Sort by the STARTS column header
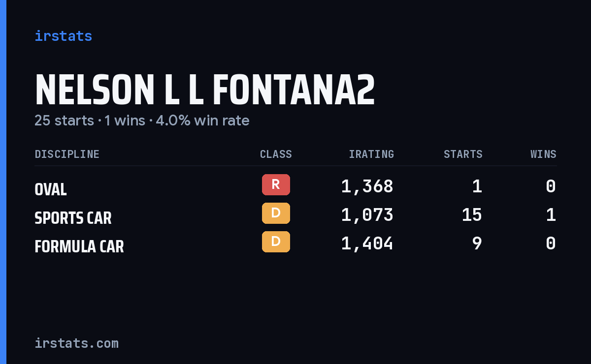 point(463,154)
